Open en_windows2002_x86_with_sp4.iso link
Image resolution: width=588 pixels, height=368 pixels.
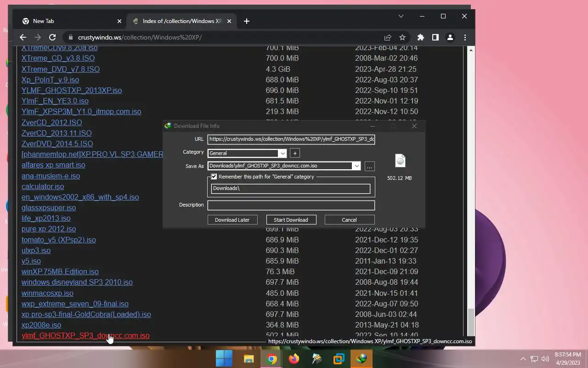(x=80, y=197)
